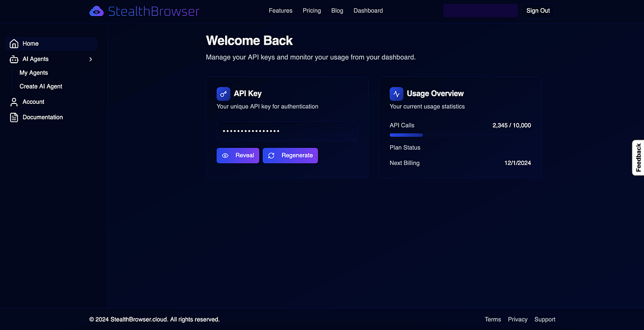Switch to the Dashboard nav item
The height and width of the screenshot is (330, 644).
click(368, 10)
